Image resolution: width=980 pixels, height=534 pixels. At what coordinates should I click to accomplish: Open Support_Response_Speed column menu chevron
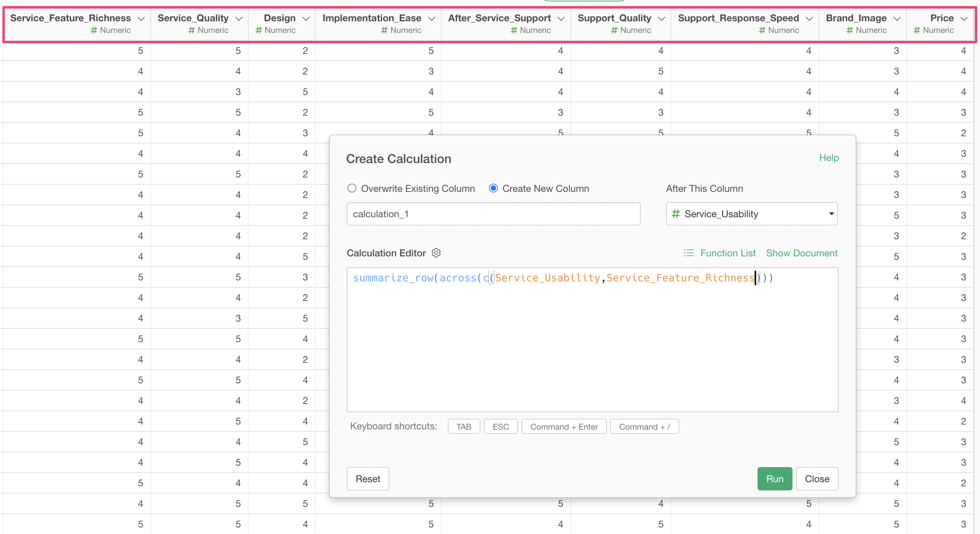[x=809, y=19]
